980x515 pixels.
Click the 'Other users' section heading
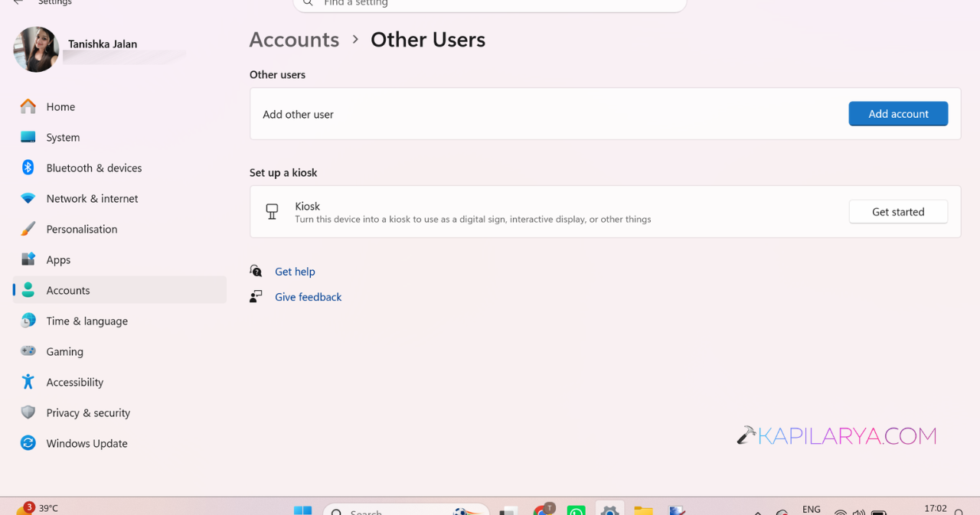pyautogui.click(x=277, y=74)
